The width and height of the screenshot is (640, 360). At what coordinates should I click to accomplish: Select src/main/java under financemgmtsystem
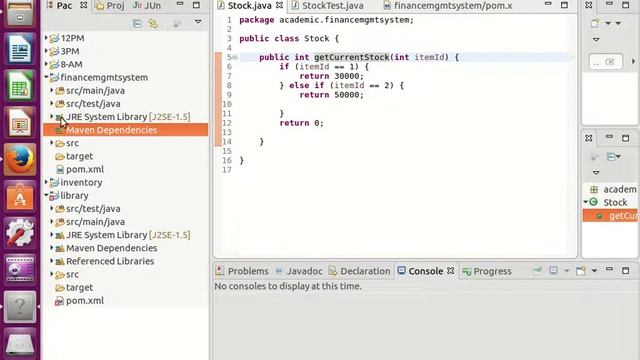[96, 91]
